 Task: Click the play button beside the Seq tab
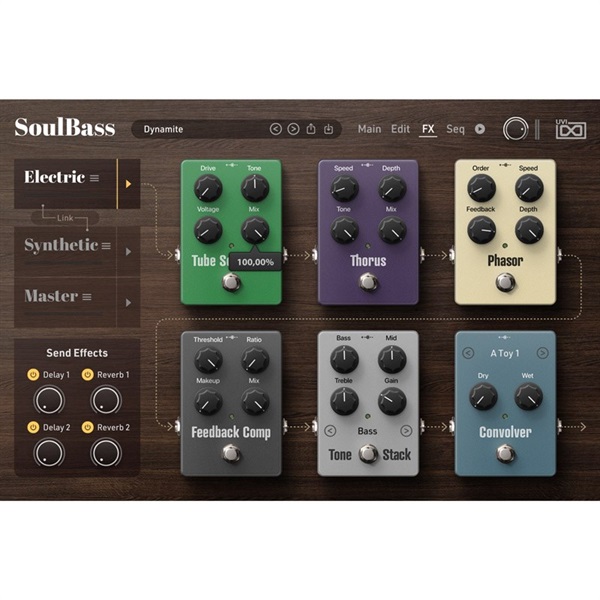point(480,129)
